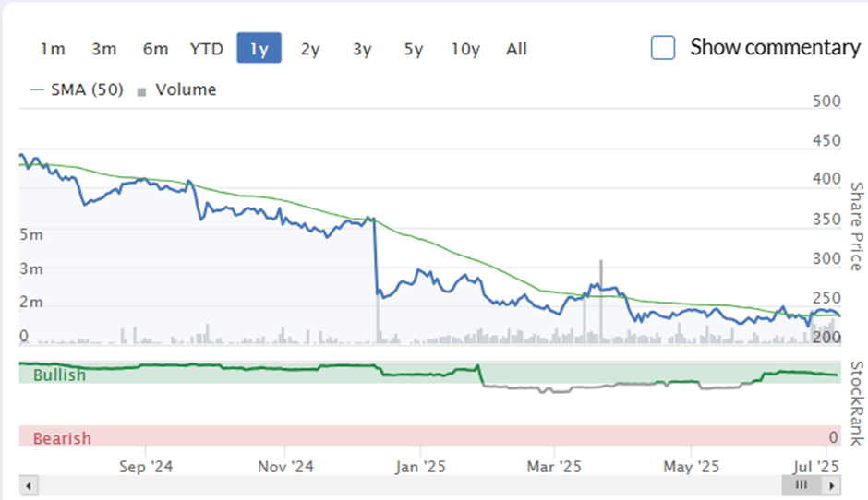The height and width of the screenshot is (500, 868).
Task: Click the left scroll arrow of chart navigator
Action: pyautogui.click(x=29, y=486)
